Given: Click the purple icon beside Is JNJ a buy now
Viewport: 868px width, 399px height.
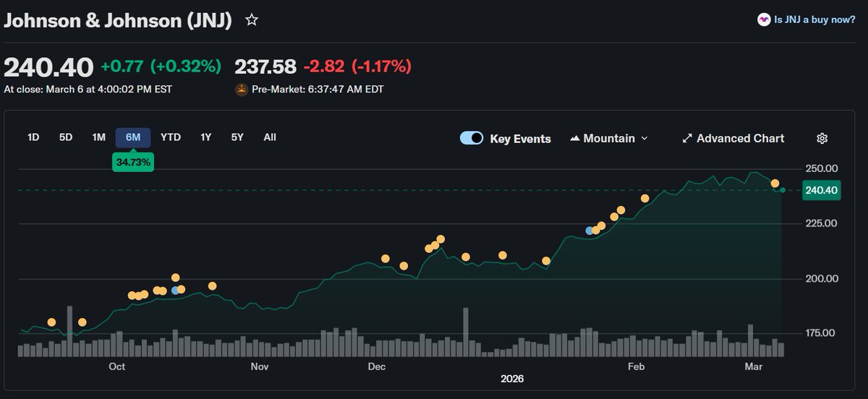Looking at the screenshot, I should click(764, 20).
